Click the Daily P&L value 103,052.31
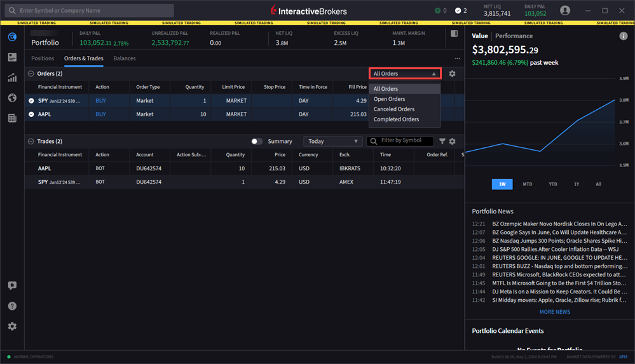The width and height of the screenshot is (635, 364). [x=95, y=43]
